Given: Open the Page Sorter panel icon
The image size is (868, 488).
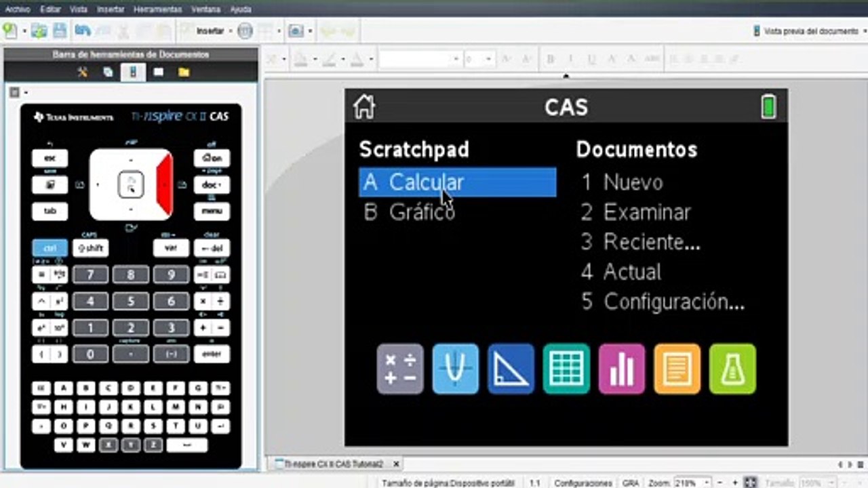Looking at the screenshot, I should pos(108,72).
